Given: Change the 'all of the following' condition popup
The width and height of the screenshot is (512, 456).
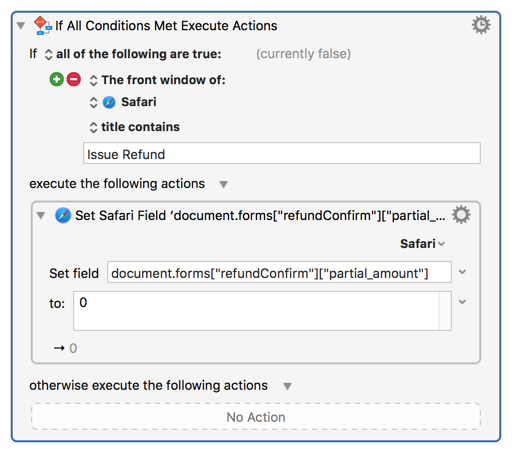Looking at the screenshot, I should click(x=48, y=55).
